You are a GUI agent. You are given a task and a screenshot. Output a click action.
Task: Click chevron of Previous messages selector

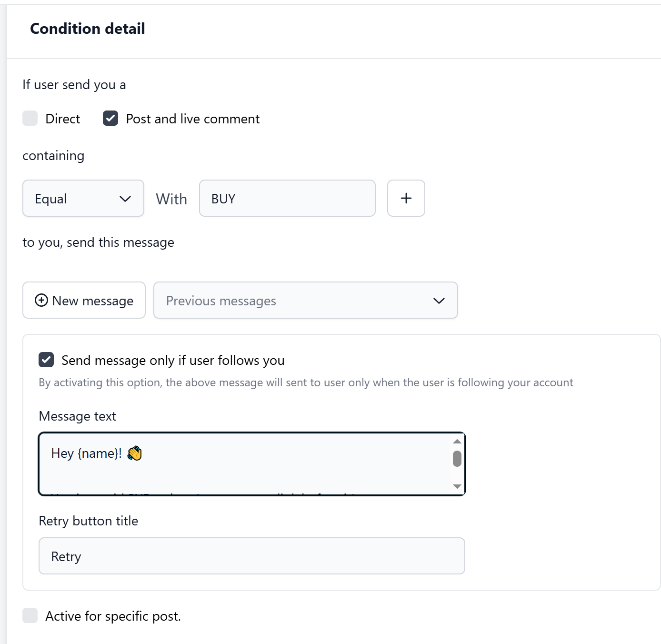point(439,301)
